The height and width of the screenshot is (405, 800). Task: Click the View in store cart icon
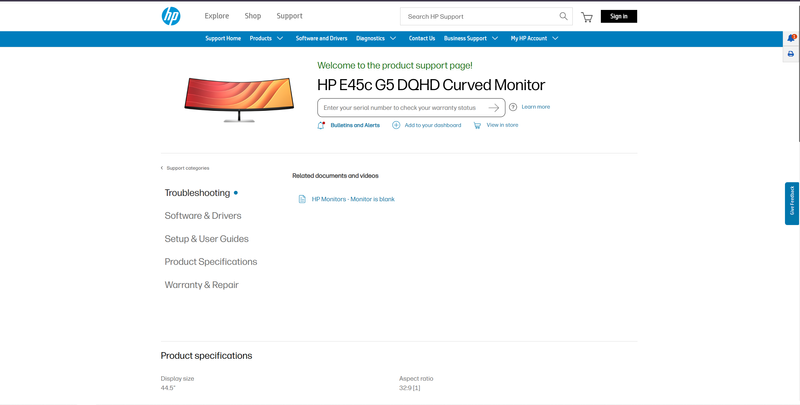pos(477,125)
